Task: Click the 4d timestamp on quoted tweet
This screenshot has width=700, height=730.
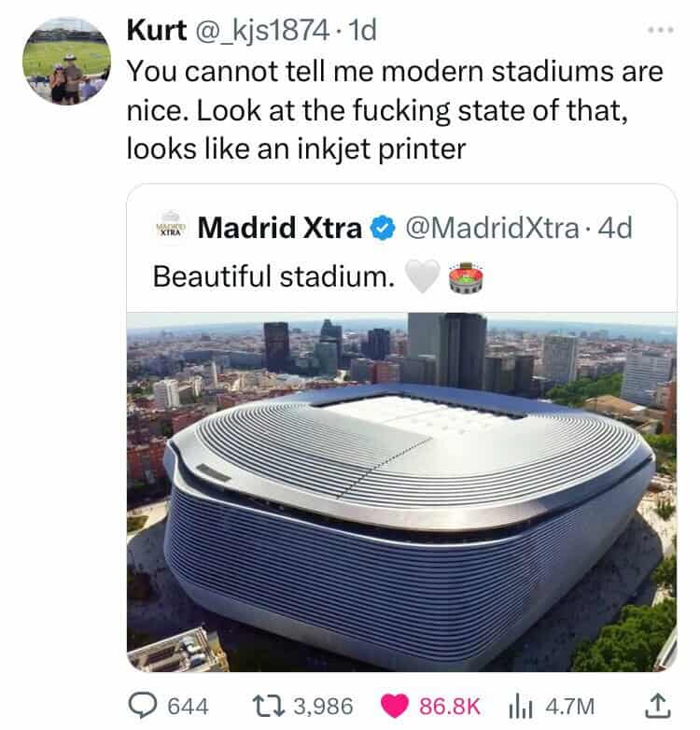Action: click(615, 228)
